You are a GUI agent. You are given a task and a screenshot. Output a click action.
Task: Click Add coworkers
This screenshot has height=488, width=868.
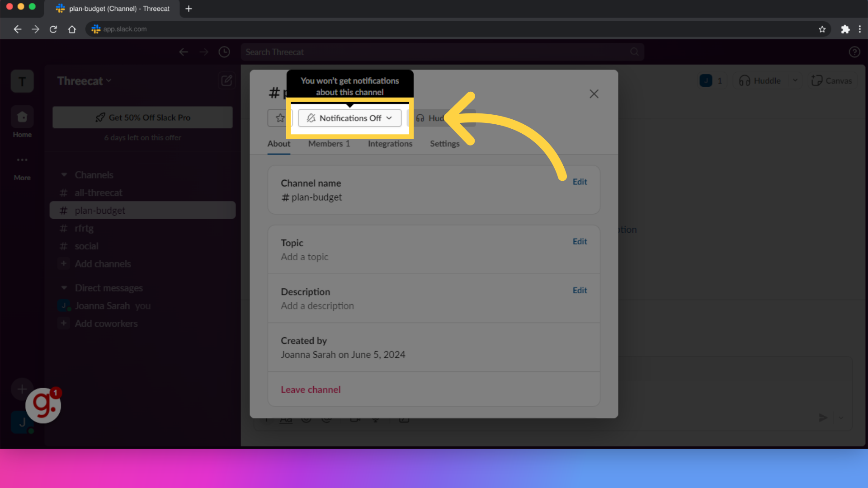143,324
